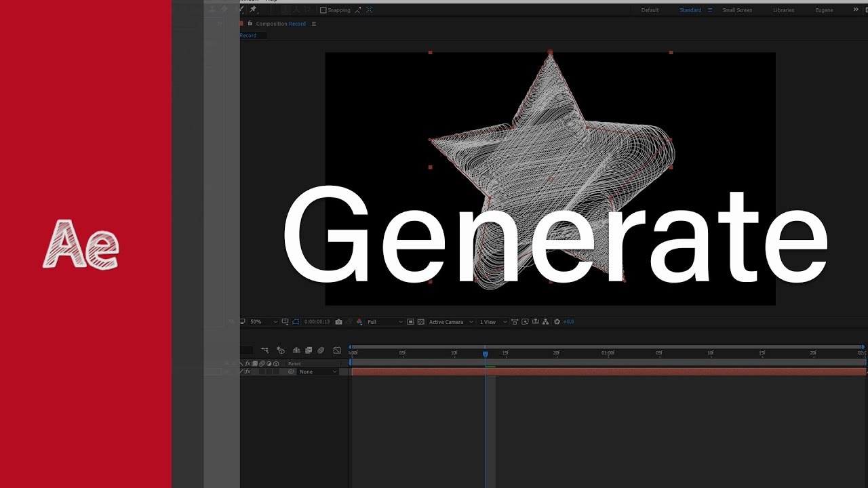Click the parent pick whip icon

[x=291, y=371]
